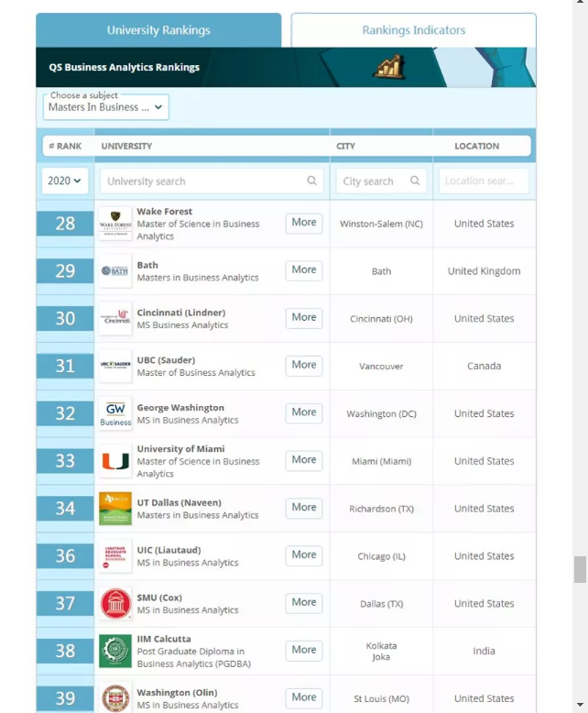Click More for UT Dallas (Naveen)
588x713 pixels.
(304, 508)
